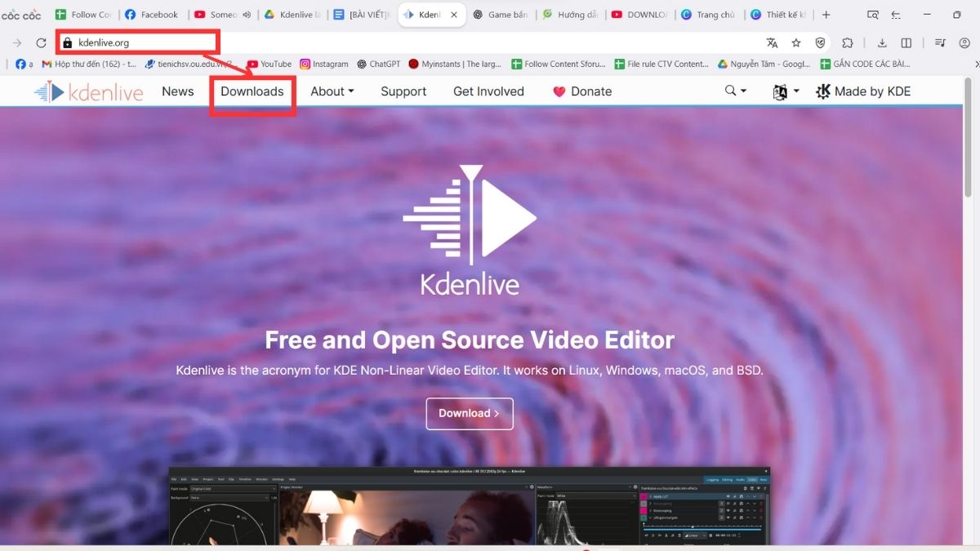Open the Get Involved page
Screen dimensions: 980x551
488,91
